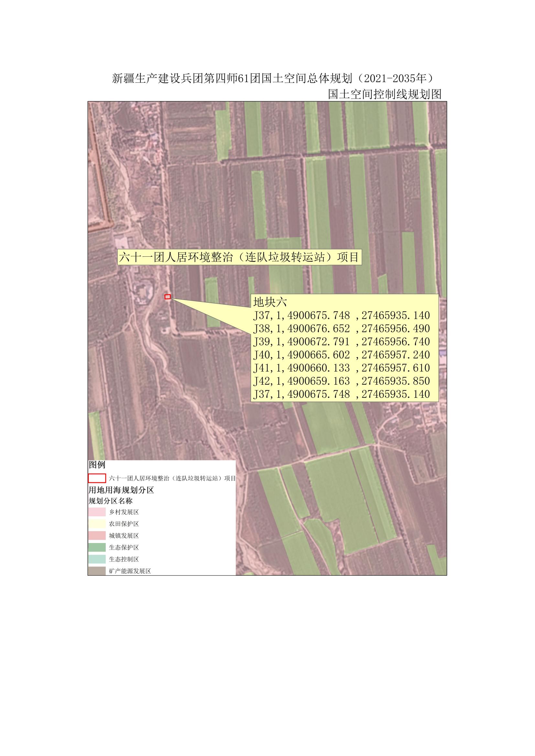Select the 生态控制区 teal legend swatch
Screen dimensions: 535x756
point(97,559)
